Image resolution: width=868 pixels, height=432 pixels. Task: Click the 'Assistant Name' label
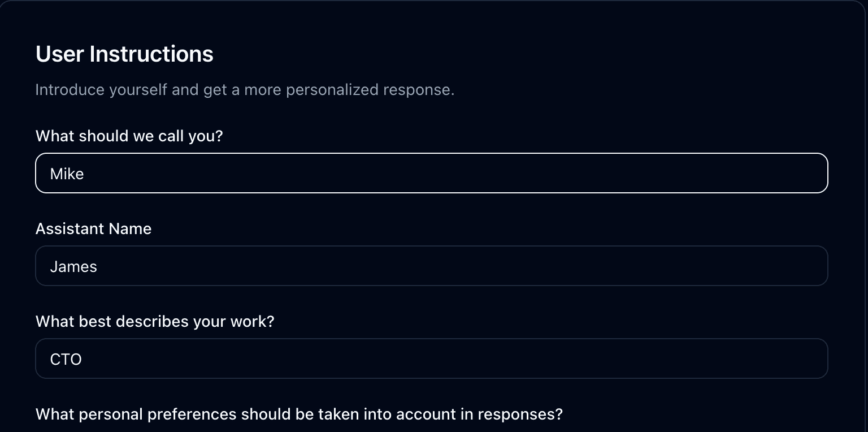point(93,228)
